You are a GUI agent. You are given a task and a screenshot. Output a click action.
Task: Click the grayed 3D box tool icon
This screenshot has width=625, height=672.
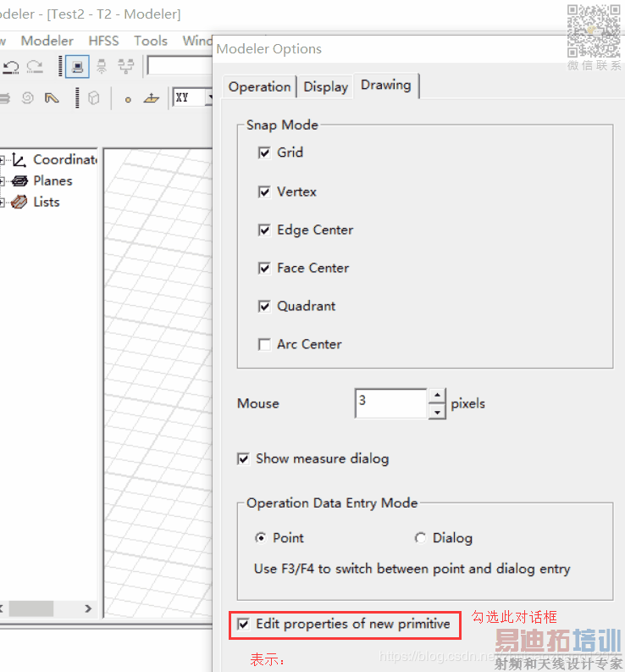click(x=94, y=98)
